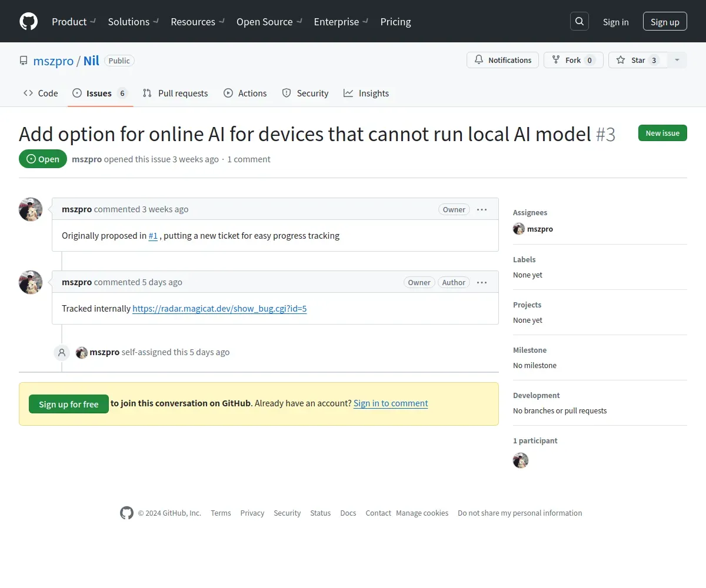The height and width of the screenshot is (588, 706).
Task: Fork the repository using Fork button
Action: (573, 60)
